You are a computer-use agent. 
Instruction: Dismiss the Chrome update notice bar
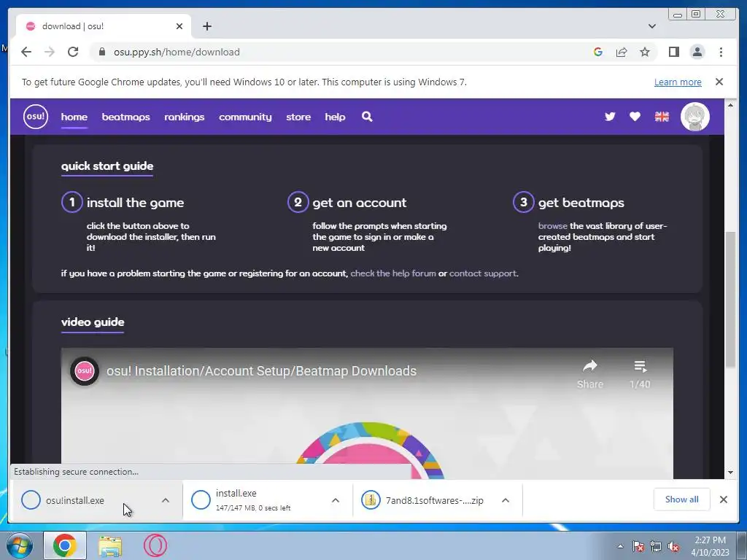point(719,82)
